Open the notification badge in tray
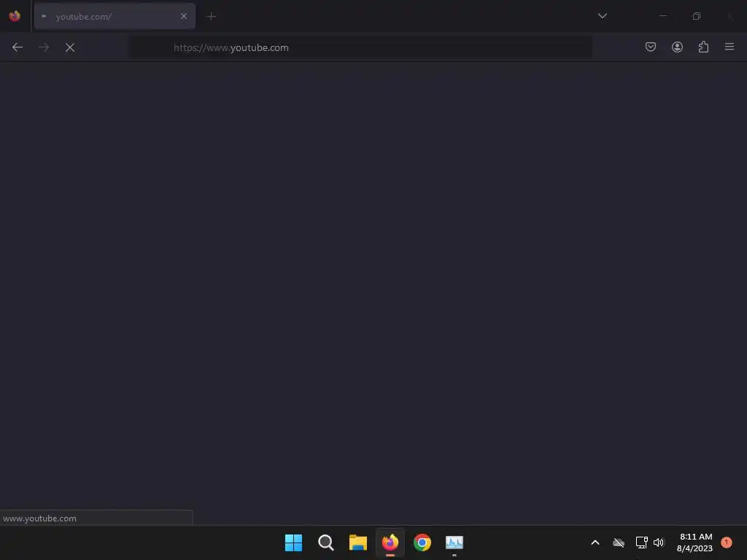Viewport: 747px width, 560px height. pos(727,542)
